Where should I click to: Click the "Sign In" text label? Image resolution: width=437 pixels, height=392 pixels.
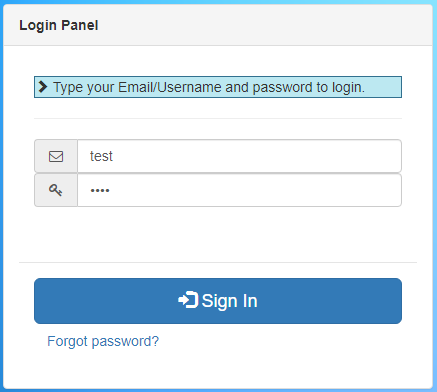229,301
